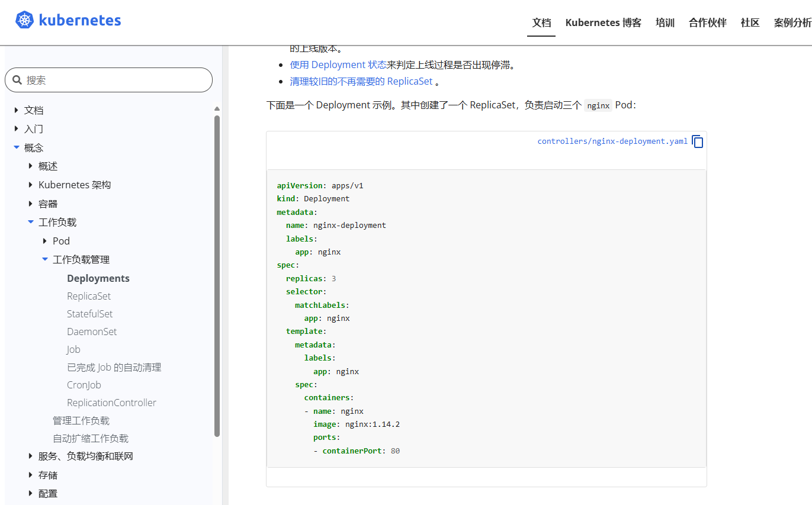Open ReplicationController sidebar page

click(x=111, y=403)
